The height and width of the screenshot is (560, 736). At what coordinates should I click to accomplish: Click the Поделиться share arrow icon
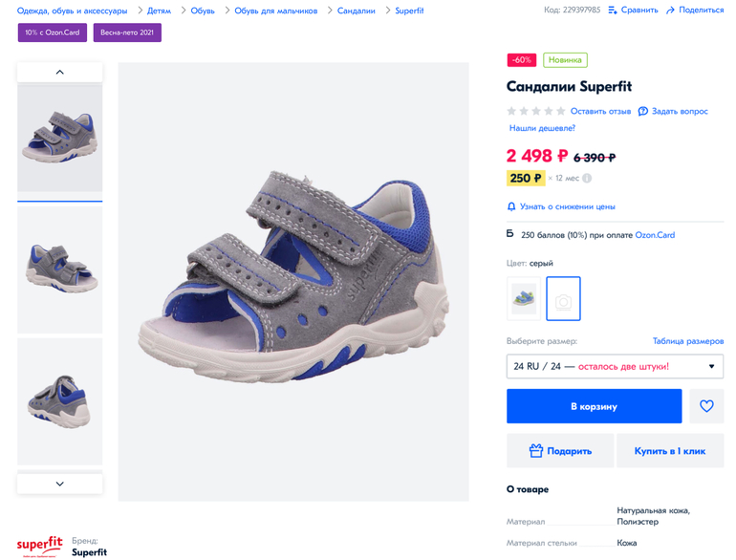671,11
